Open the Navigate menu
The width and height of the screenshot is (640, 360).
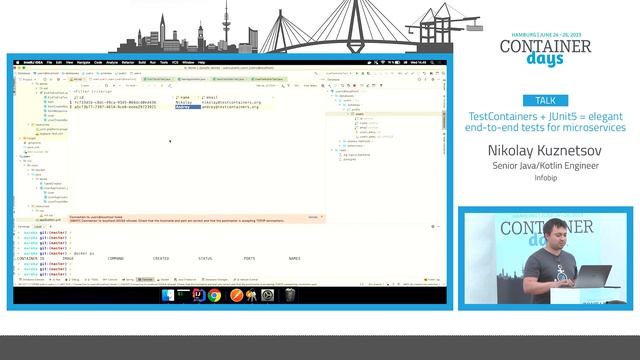coord(84,62)
